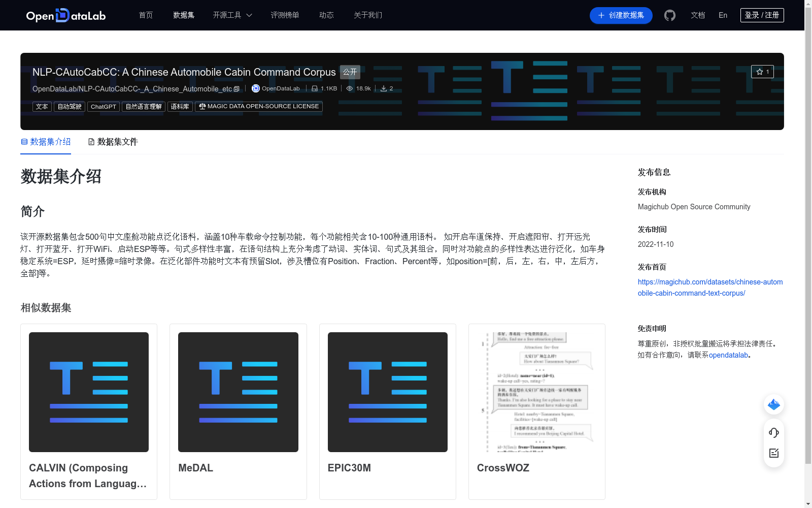Click the CrossWOZ card title
The image size is (812, 508).
coord(503,468)
